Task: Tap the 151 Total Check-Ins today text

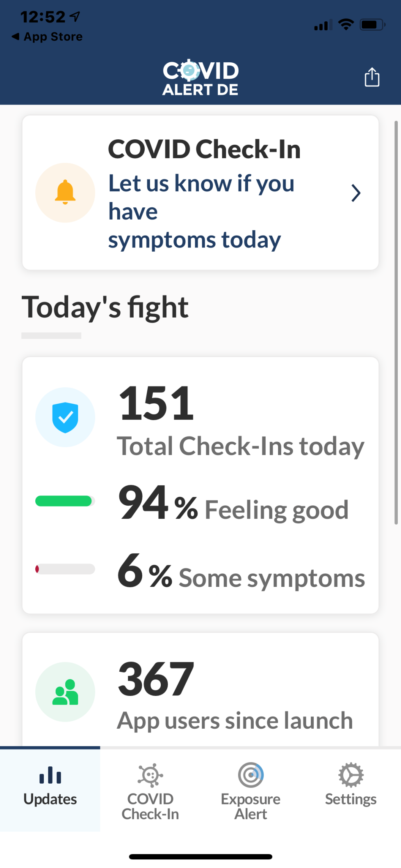Action: point(240,422)
